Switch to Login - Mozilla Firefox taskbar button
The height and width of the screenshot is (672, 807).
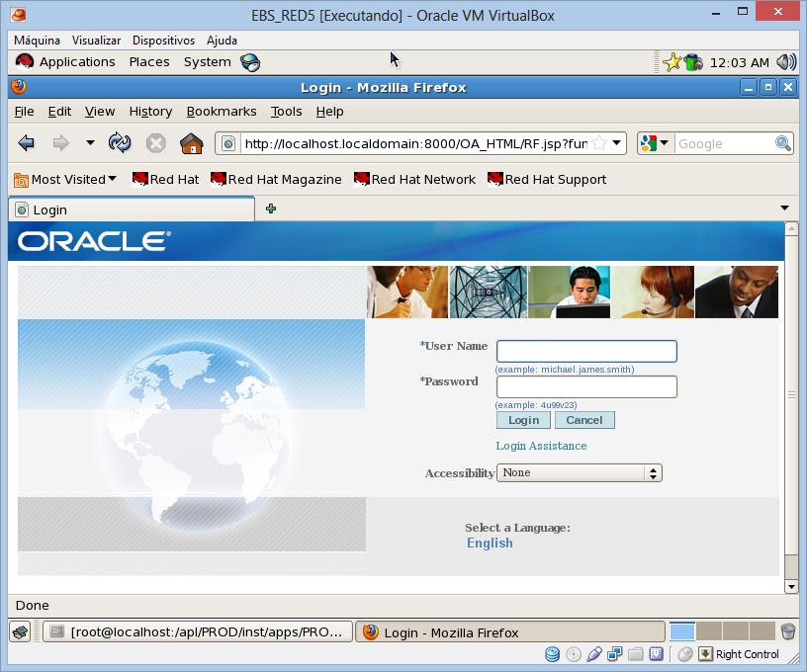pos(510,631)
